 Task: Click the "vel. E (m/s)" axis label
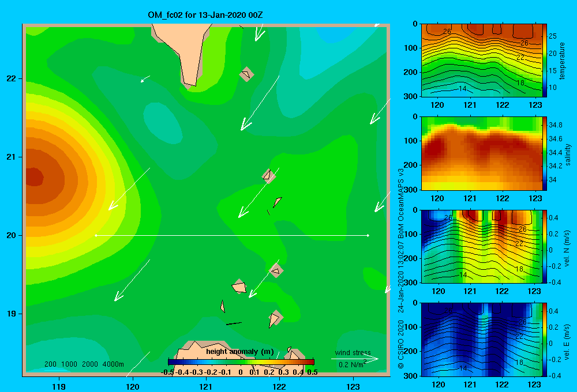[x=567, y=341]
